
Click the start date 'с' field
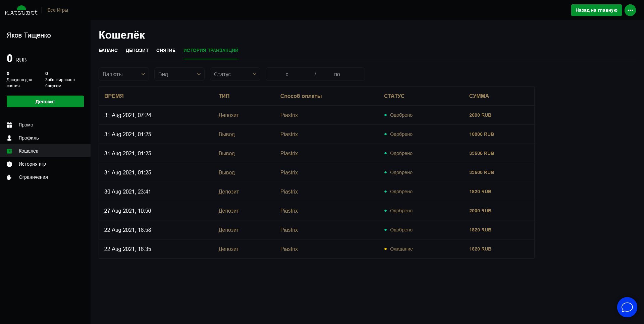(x=287, y=74)
